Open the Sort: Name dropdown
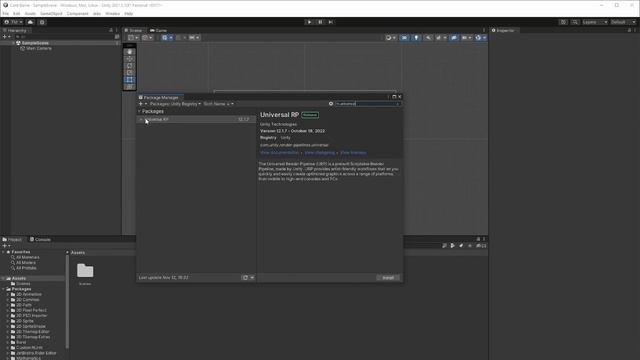The image size is (640, 360). tap(218, 104)
